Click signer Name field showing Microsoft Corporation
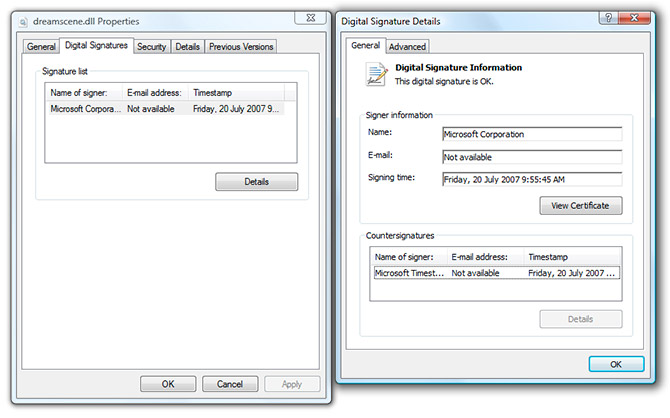670x418 pixels. pos(532,134)
